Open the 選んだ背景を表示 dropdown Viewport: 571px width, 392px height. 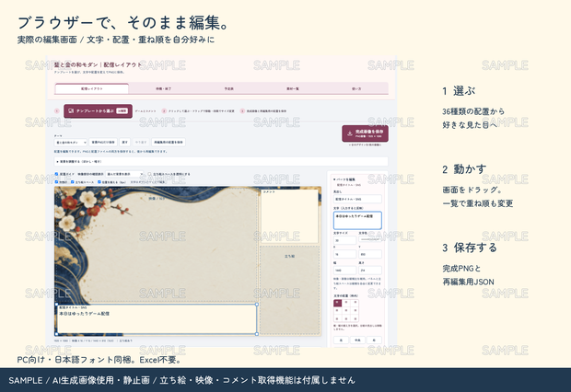124,174
